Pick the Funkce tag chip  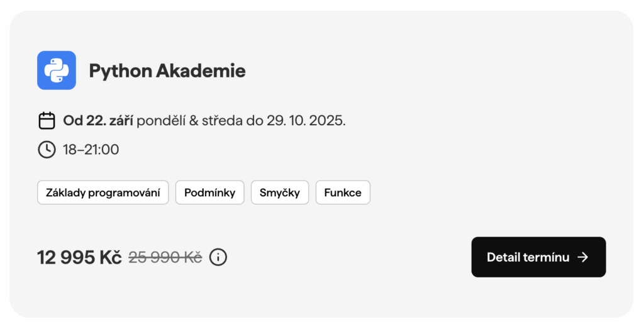tap(343, 192)
